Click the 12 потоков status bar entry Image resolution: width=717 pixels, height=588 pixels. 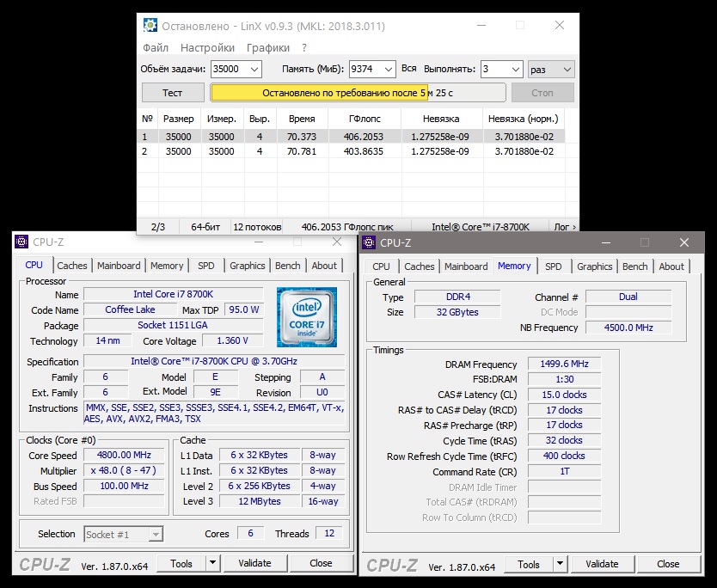tap(257, 227)
